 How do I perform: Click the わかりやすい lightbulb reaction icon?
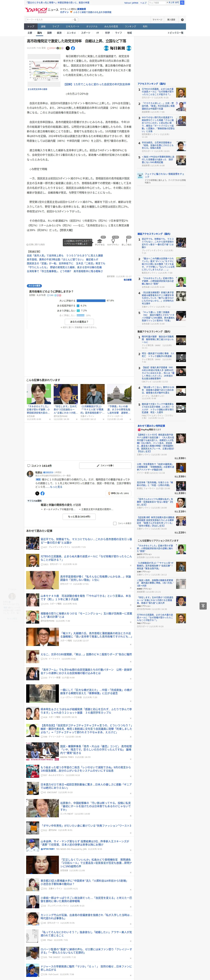coord(113,241)
